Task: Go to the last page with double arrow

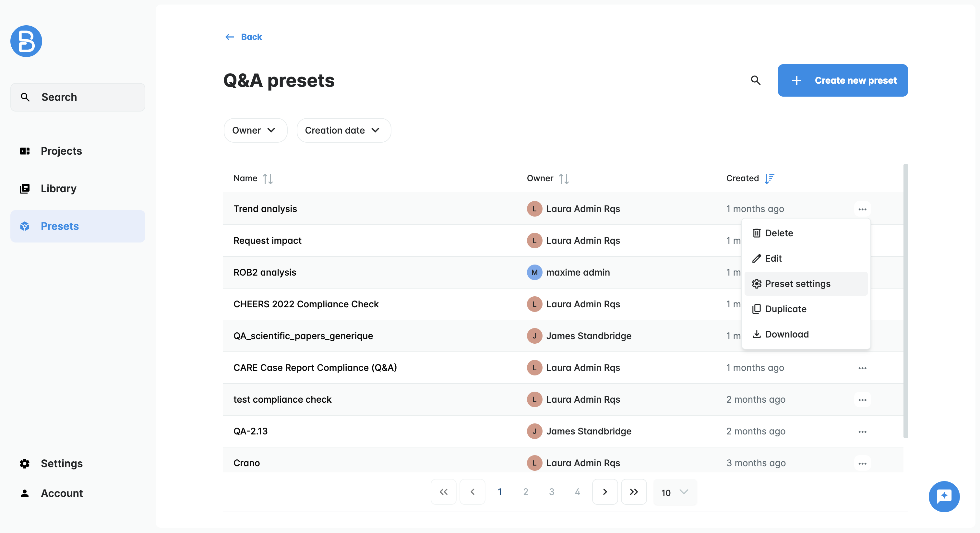Action: point(633,492)
